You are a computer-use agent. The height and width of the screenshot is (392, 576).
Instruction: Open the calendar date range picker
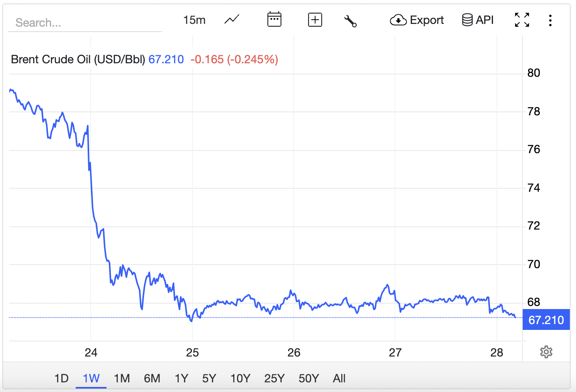(x=274, y=20)
